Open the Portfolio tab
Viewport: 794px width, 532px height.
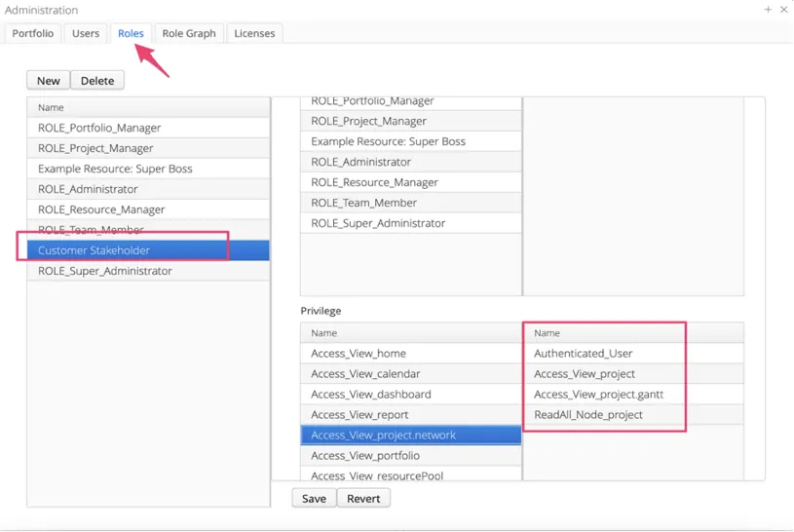point(33,33)
